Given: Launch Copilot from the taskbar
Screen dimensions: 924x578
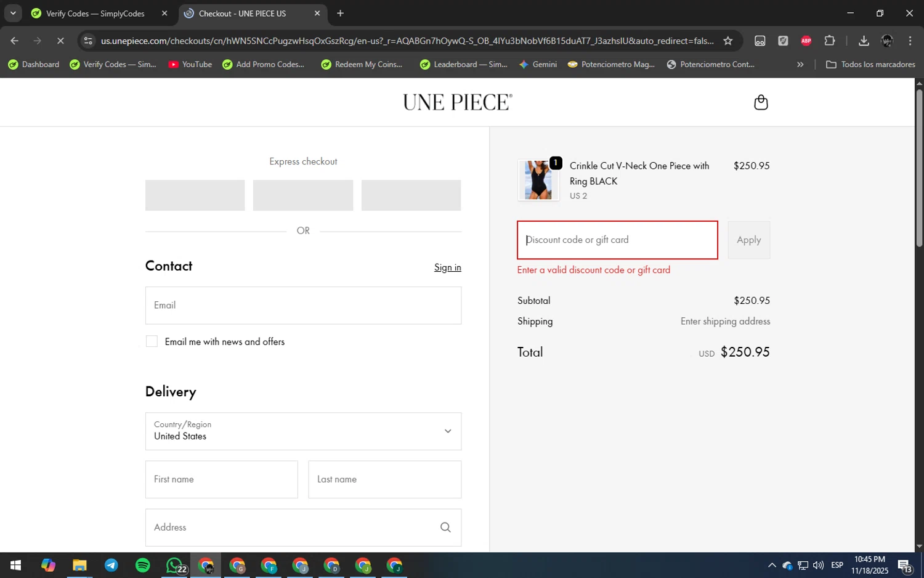Looking at the screenshot, I should (x=48, y=565).
